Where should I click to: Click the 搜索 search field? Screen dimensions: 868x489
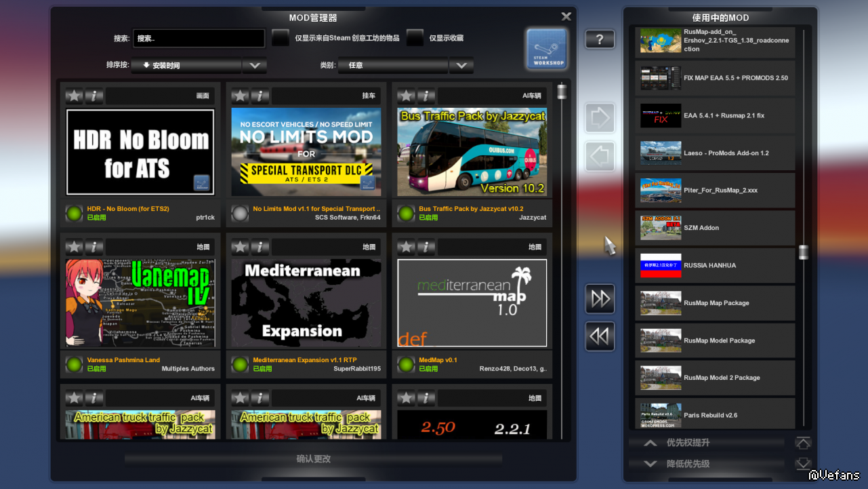pyautogui.click(x=199, y=38)
